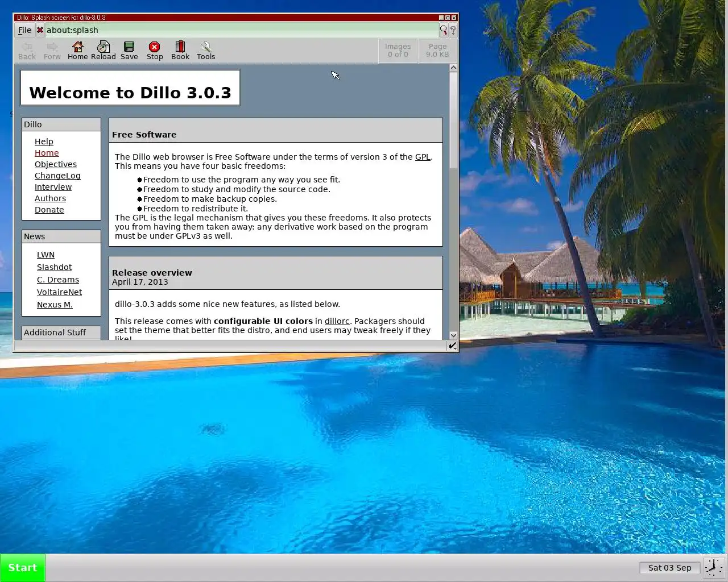This screenshot has width=728, height=582.
Task: Click the 'Free Software' section heading
Action: [144, 135]
